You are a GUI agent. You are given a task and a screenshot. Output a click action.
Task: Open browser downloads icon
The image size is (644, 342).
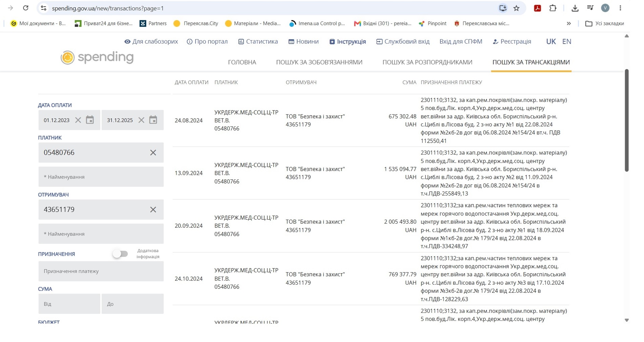coord(575,8)
